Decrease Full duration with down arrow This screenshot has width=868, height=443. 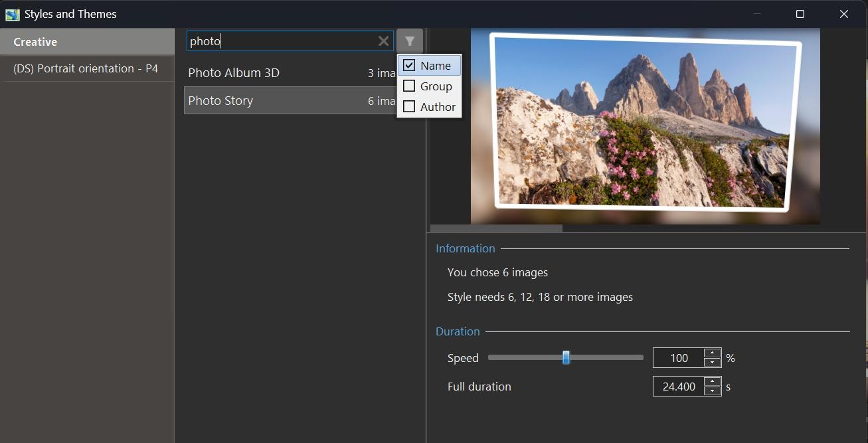(x=712, y=391)
